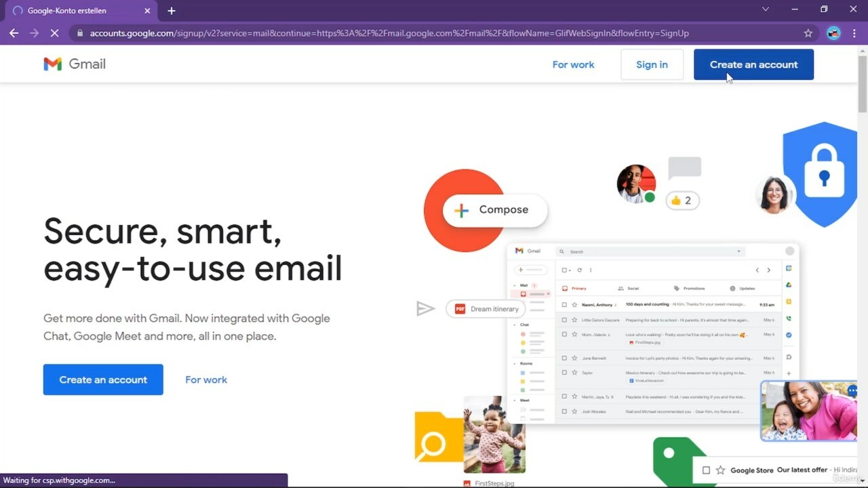Click the baby photo thumbnail

click(494, 434)
